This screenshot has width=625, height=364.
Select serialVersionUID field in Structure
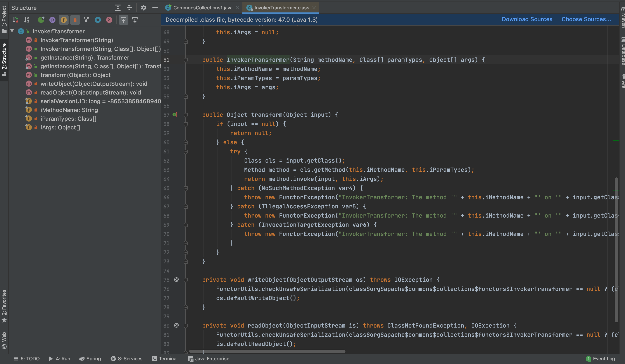100,101
